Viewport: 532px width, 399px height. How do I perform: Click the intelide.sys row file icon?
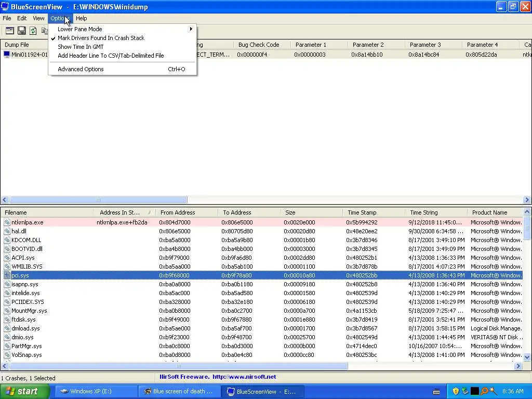pyautogui.click(x=7, y=293)
